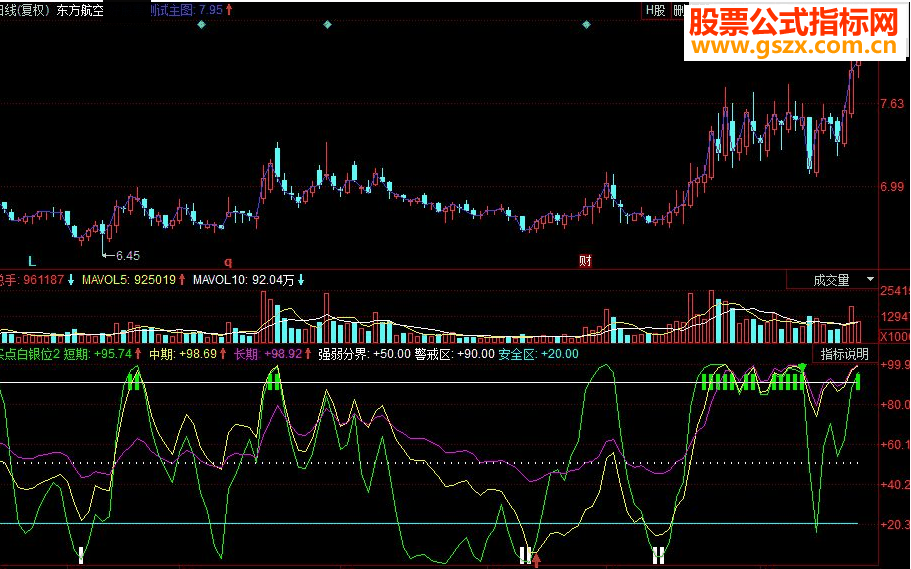Click the +20.3 indicator axis label
The image size is (911, 569).
click(895, 525)
